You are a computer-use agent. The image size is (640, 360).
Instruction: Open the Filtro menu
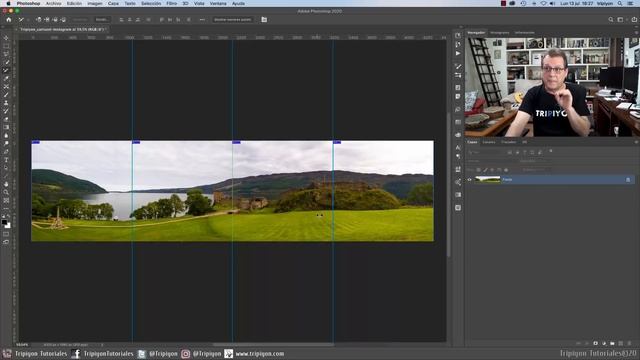tap(172, 3)
